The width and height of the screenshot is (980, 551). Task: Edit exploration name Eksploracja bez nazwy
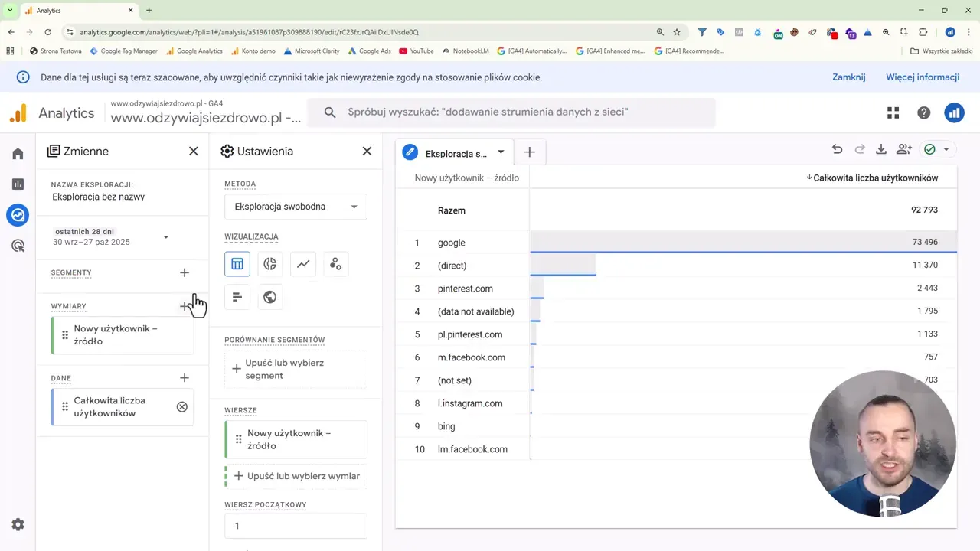(x=99, y=197)
